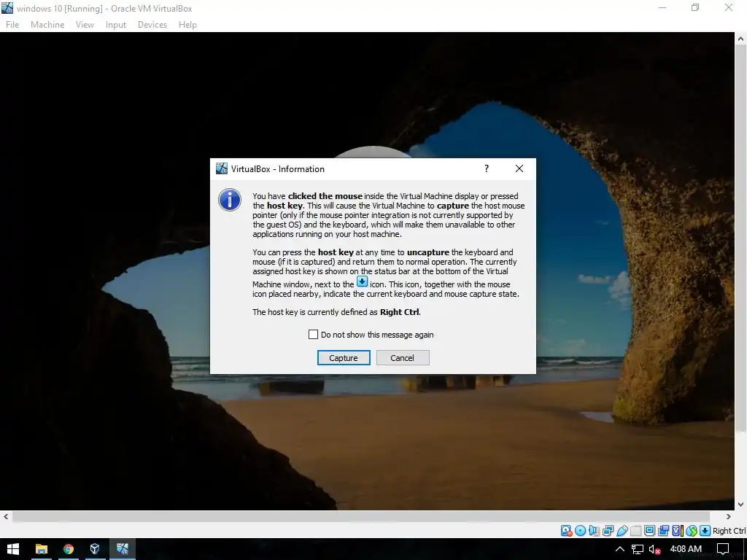
Task: Open the Input menu
Action: pyautogui.click(x=116, y=25)
